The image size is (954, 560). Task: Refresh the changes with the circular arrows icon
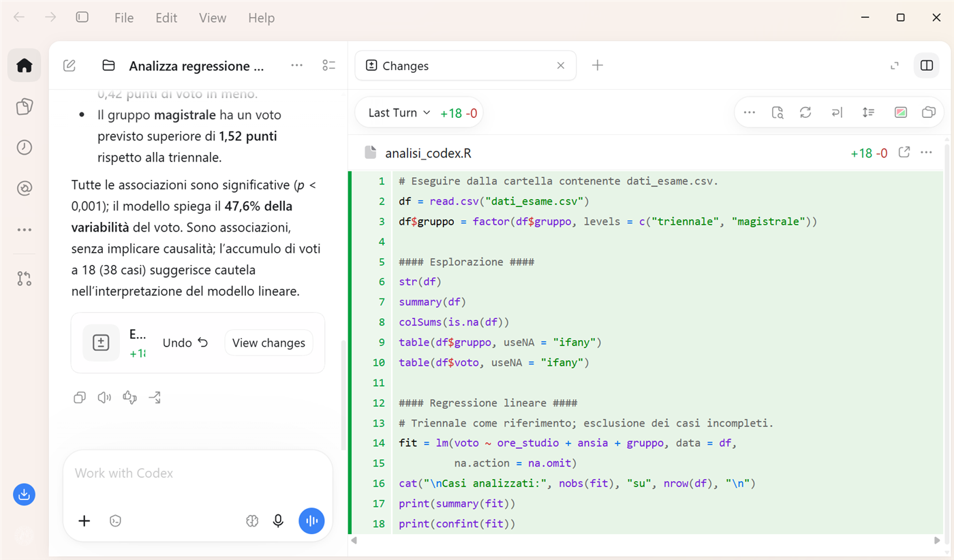[x=805, y=112]
